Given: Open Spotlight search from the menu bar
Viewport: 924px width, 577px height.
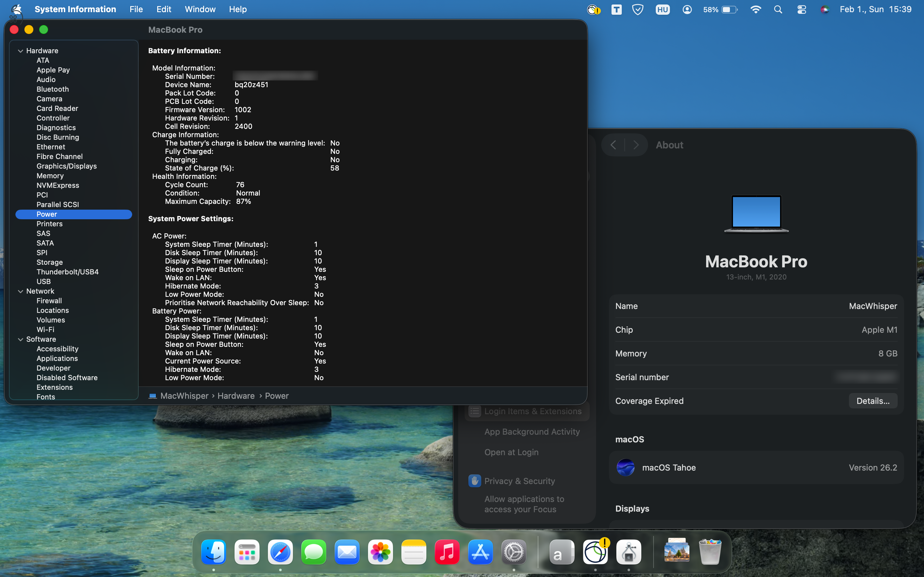Looking at the screenshot, I should tap(778, 9).
